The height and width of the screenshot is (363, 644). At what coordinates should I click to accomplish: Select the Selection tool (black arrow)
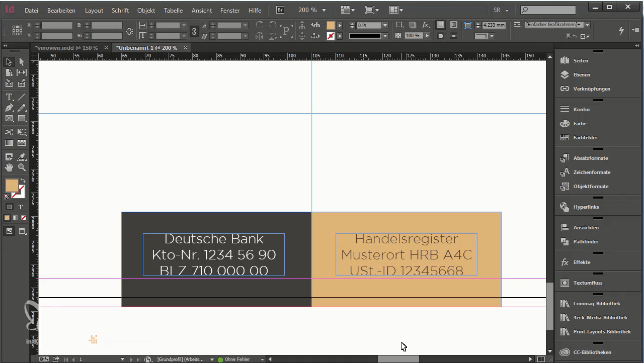(x=9, y=62)
